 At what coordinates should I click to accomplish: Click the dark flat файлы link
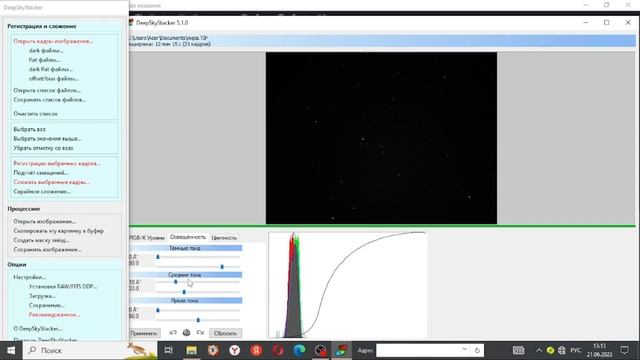(51, 69)
